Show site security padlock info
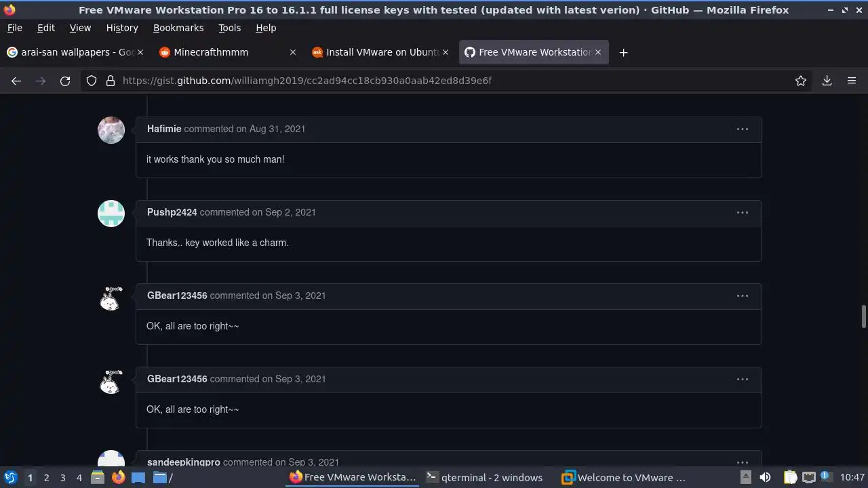Screen dimensions: 868x488 click(x=111, y=81)
